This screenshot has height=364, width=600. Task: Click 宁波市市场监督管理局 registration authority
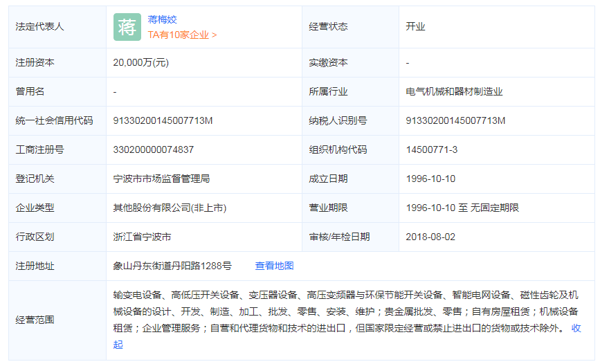[161, 179]
